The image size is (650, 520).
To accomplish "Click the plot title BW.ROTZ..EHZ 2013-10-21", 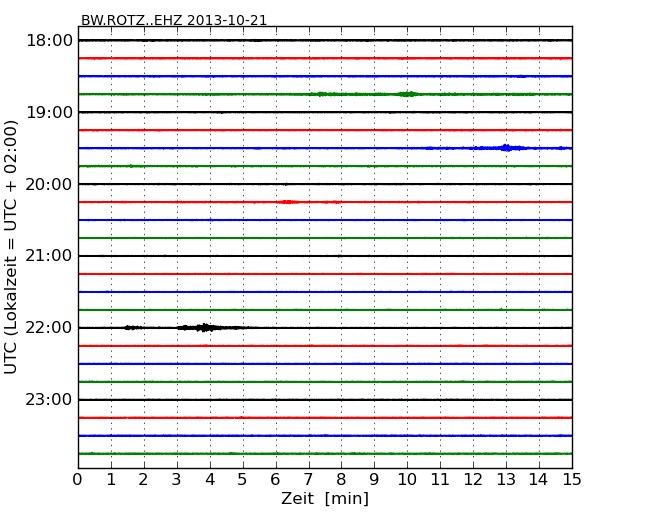I will pos(174,20).
